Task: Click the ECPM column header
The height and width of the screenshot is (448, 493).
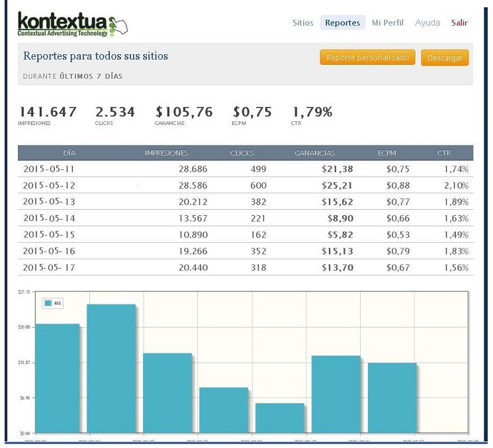Action: [387, 153]
